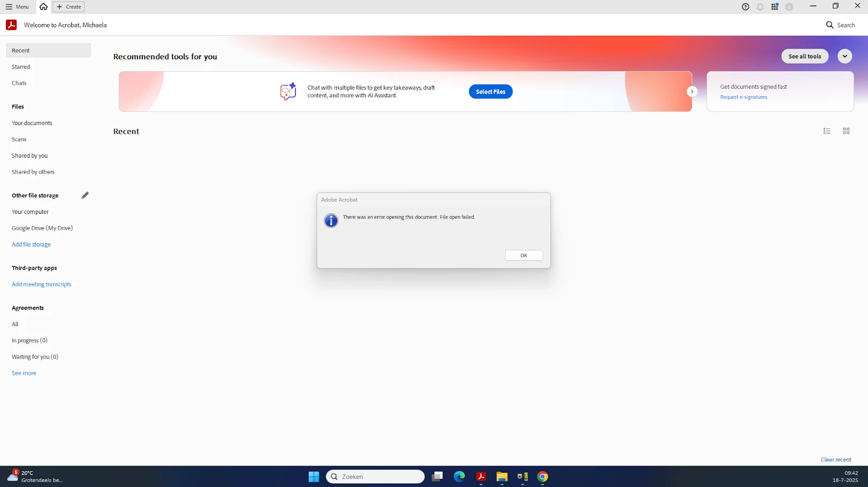The height and width of the screenshot is (487, 868).
Task: Open In progress (0) agreements
Action: coord(29,341)
